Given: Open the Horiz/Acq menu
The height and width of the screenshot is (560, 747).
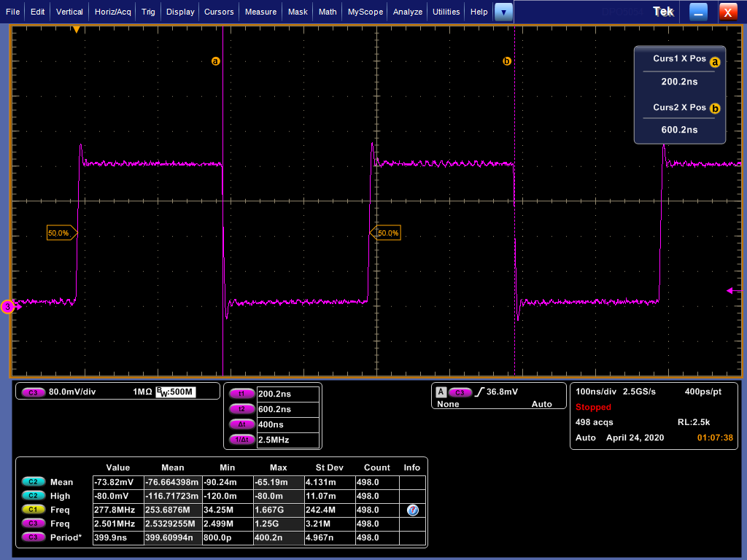Looking at the screenshot, I should (x=112, y=12).
